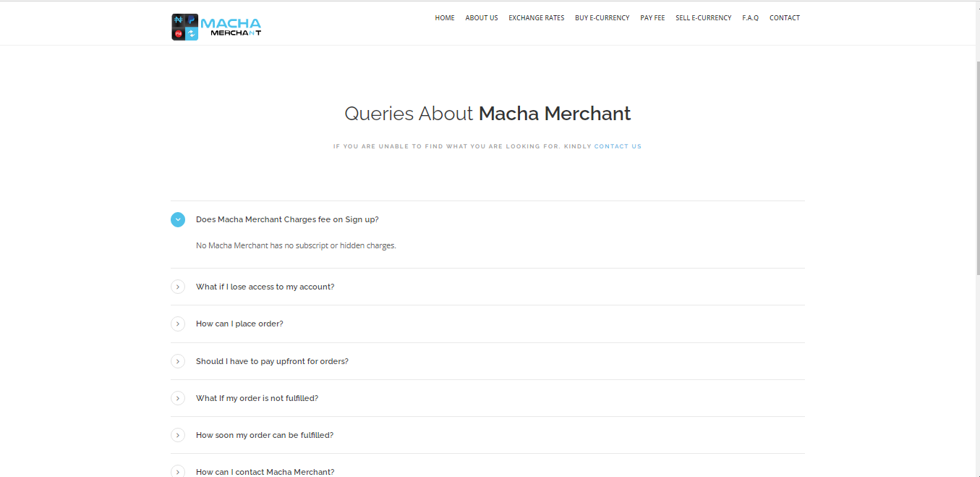Collapse the blue sign up fee chevron
Screen dimensions: 980x477
pos(178,219)
